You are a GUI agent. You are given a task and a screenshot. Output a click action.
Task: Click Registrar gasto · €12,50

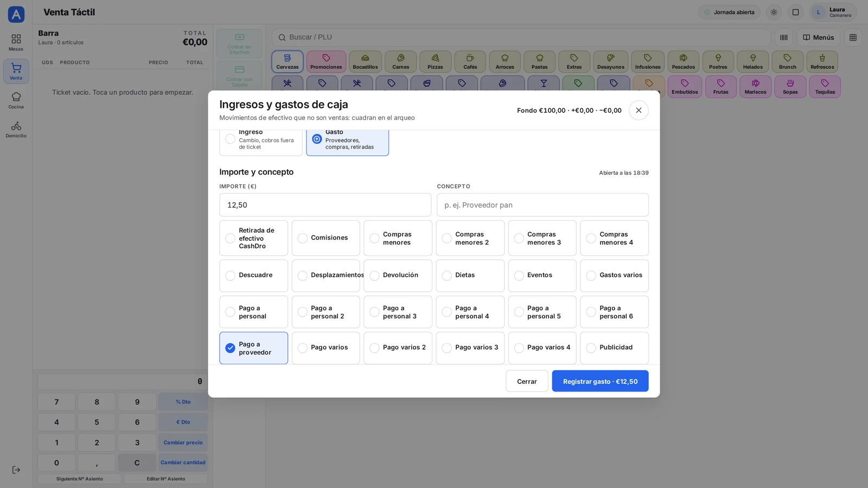click(600, 381)
